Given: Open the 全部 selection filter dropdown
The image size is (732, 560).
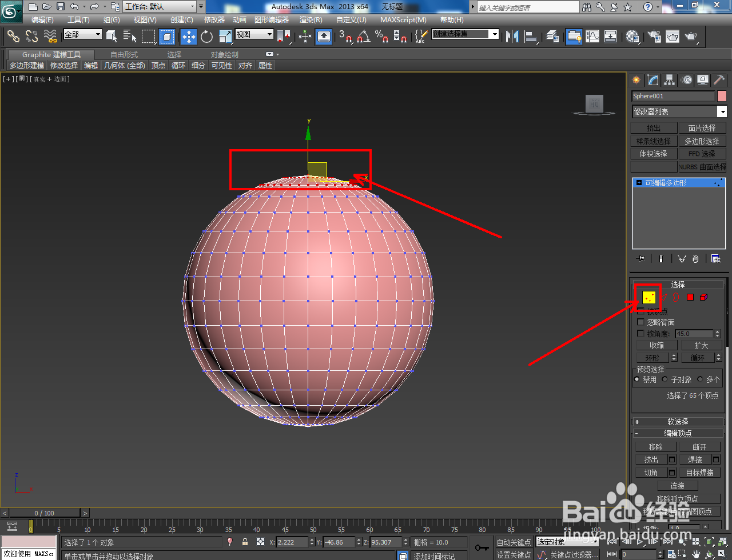Looking at the screenshot, I should pyautogui.click(x=83, y=34).
